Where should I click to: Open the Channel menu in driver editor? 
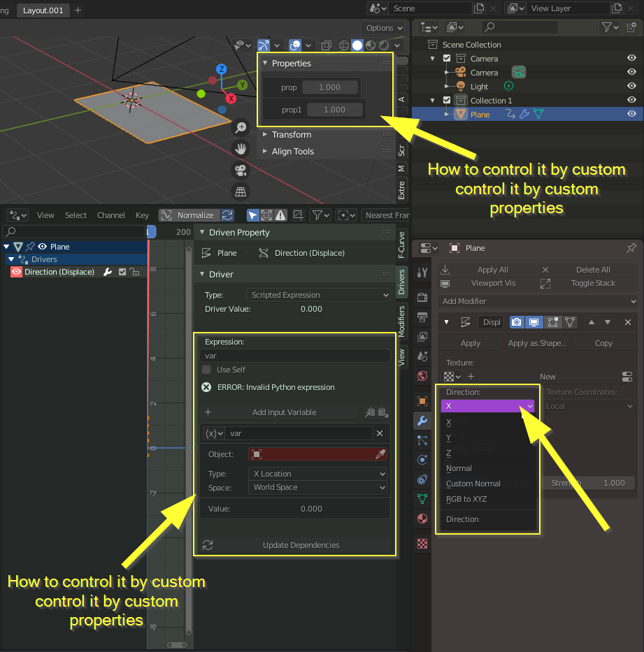tap(110, 215)
